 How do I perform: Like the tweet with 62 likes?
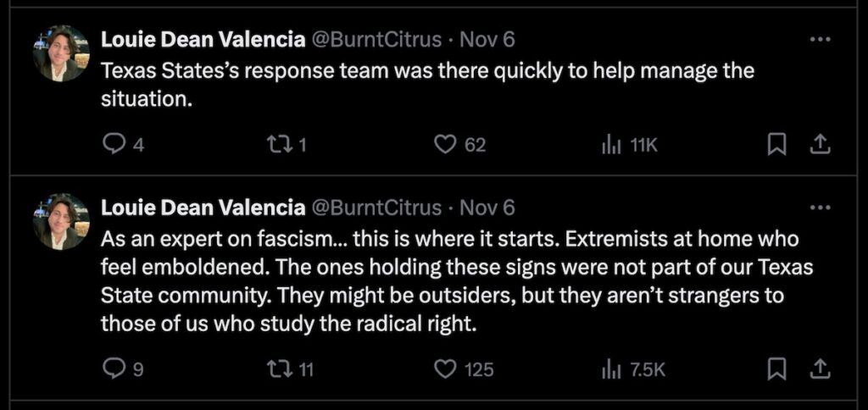tap(446, 145)
